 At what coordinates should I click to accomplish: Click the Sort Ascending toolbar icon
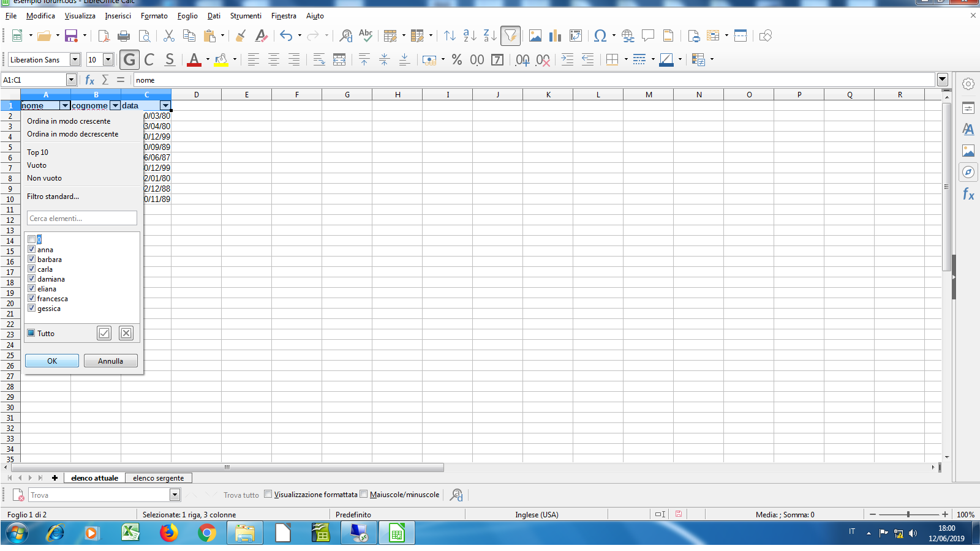click(470, 36)
